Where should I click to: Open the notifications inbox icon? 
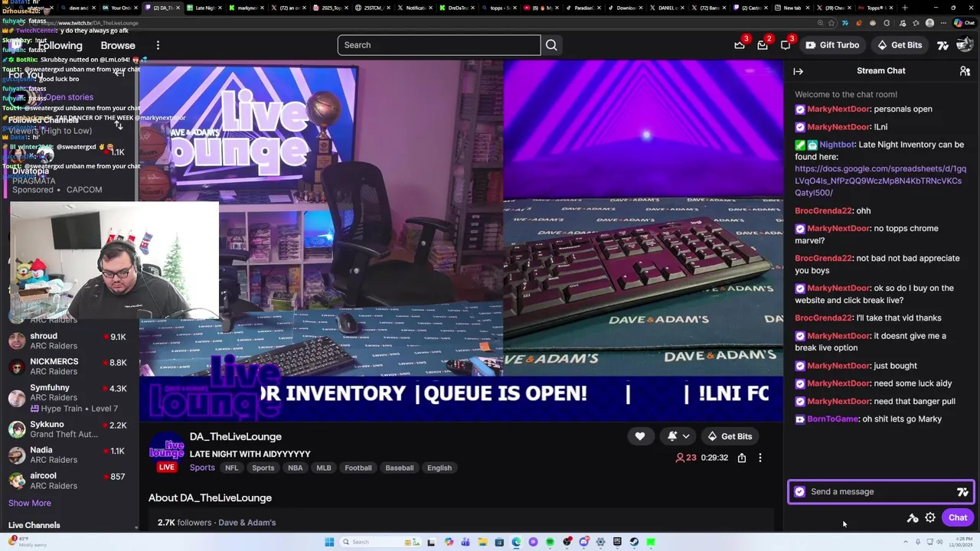click(x=763, y=45)
